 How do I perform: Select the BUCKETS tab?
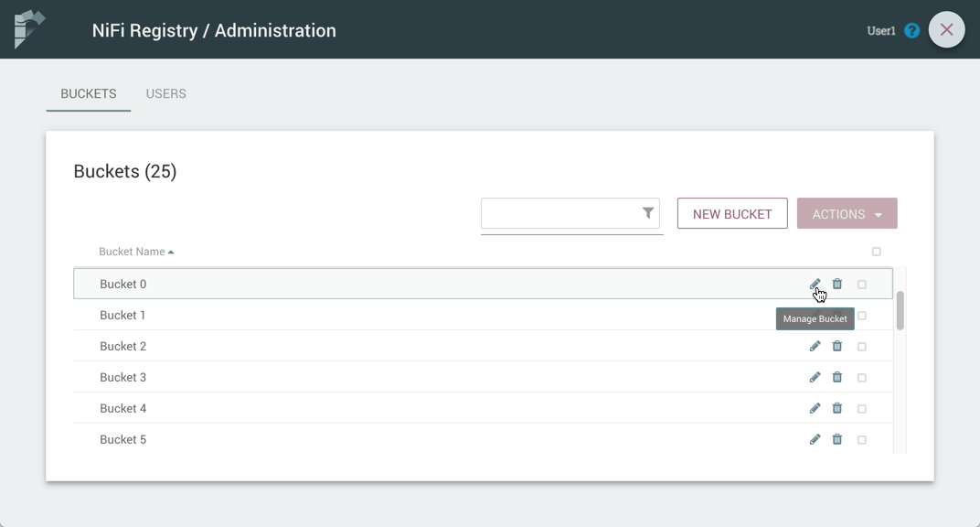pos(89,93)
